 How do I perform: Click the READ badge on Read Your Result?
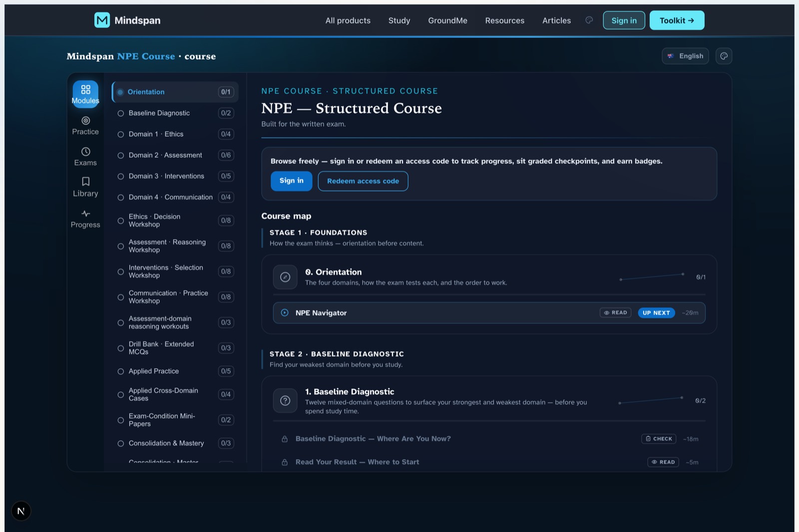click(x=663, y=462)
